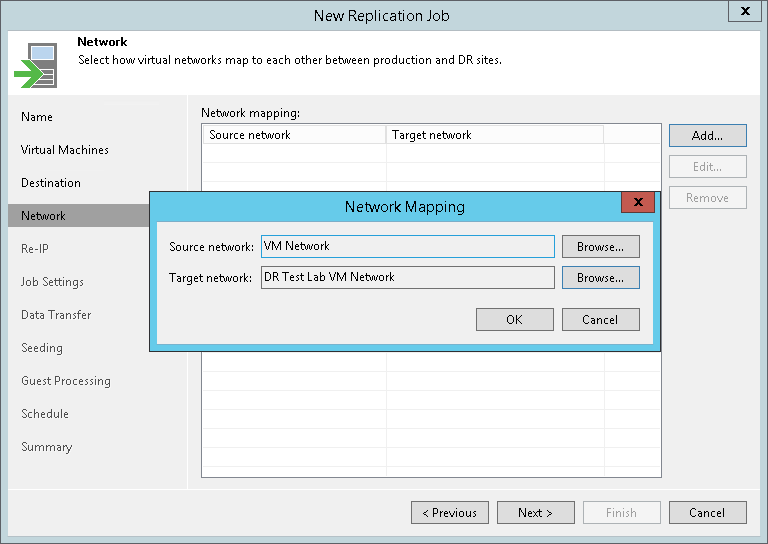Image resolution: width=768 pixels, height=544 pixels.
Task: Confirm network mapping with OK
Action: (515, 320)
